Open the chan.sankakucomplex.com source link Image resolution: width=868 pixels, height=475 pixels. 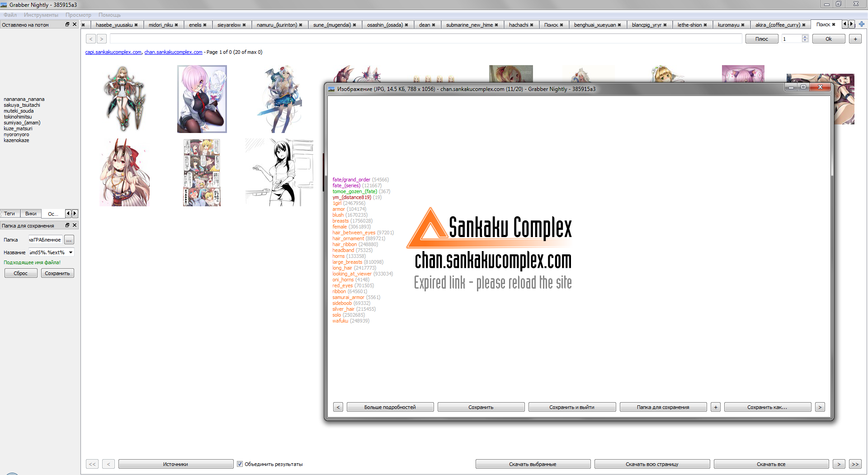pyautogui.click(x=174, y=52)
